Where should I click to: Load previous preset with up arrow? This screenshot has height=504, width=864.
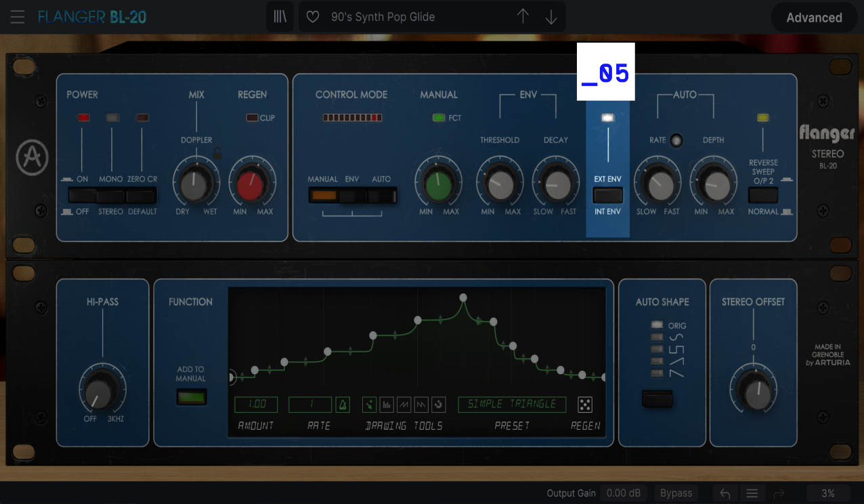[x=523, y=17]
